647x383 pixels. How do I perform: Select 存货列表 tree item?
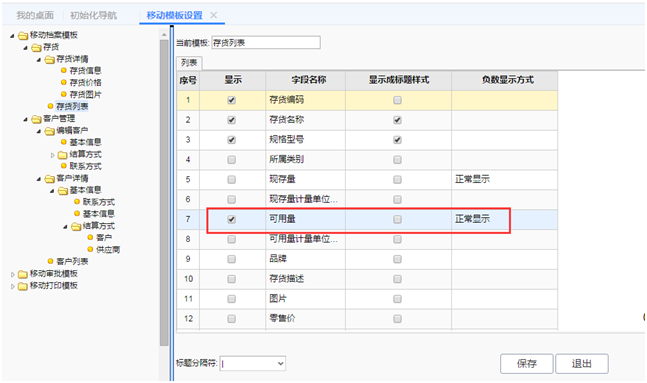pos(72,106)
